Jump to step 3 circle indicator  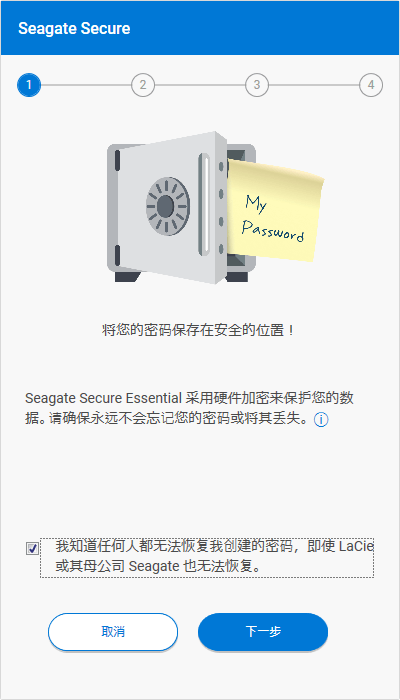pos(257,85)
